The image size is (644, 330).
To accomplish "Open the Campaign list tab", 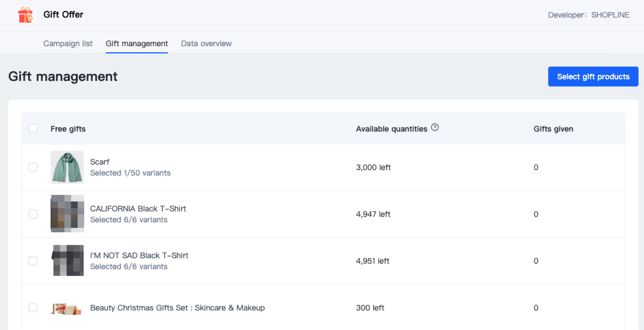I will [68, 44].
